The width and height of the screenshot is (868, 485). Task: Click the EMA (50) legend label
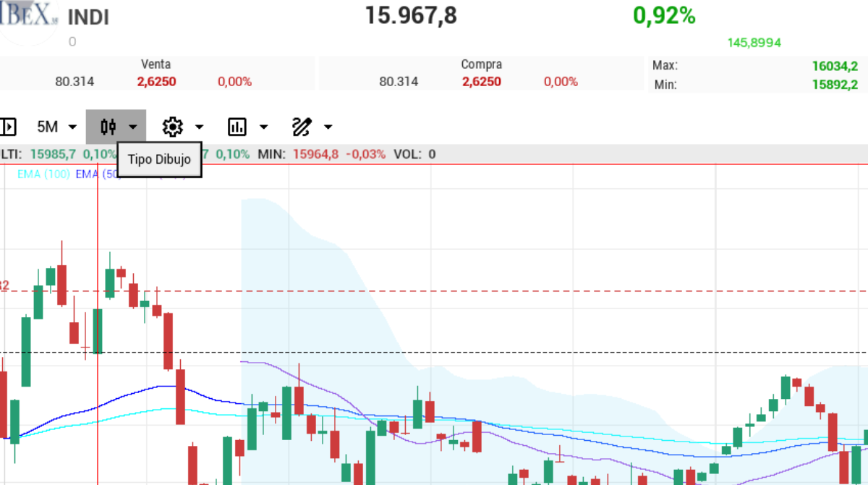(94, 174)
